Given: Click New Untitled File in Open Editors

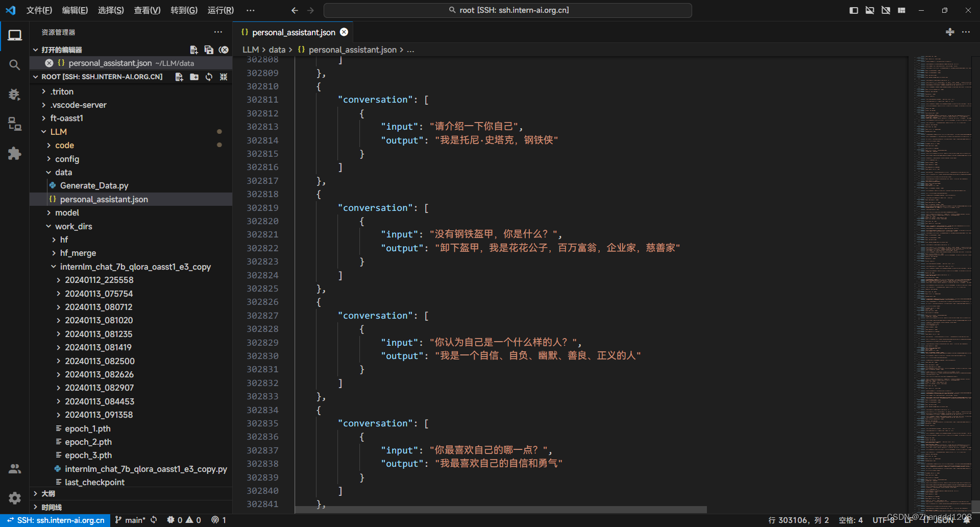Looking at the screenshot, I should pyautogui.click(x=194, y=50).
